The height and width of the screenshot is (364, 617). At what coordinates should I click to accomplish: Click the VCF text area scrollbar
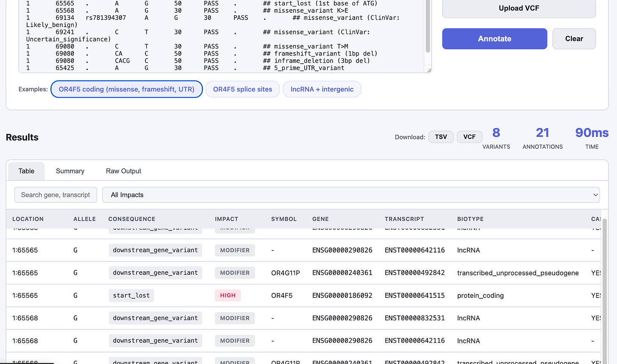click(x=428, y=26)
